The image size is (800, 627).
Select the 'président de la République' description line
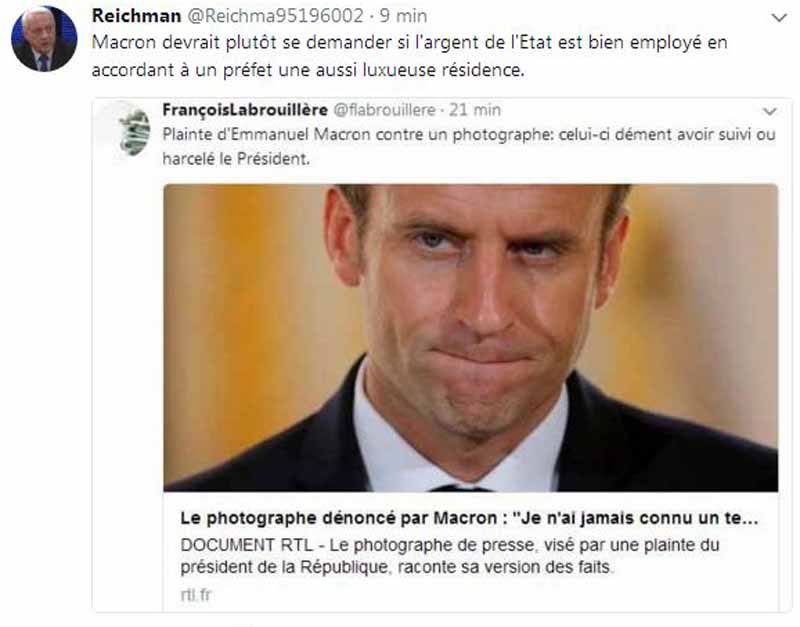397,567
